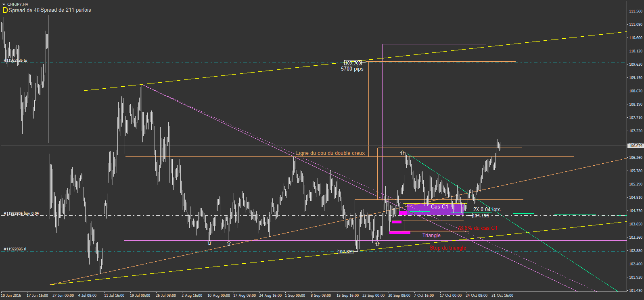Select the up arrow marker above the 106.26 peak
The image size is (644, 300).
(x=402, y=153)
